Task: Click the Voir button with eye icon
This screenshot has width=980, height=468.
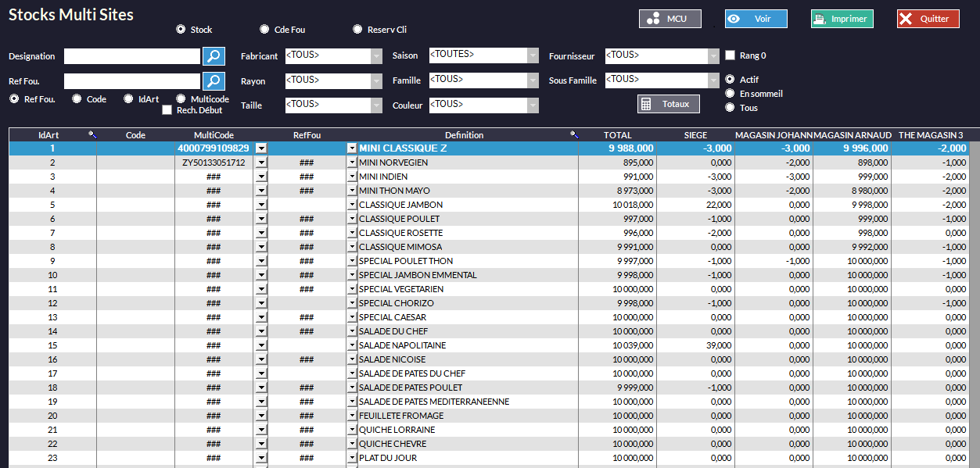Action: 756,19
